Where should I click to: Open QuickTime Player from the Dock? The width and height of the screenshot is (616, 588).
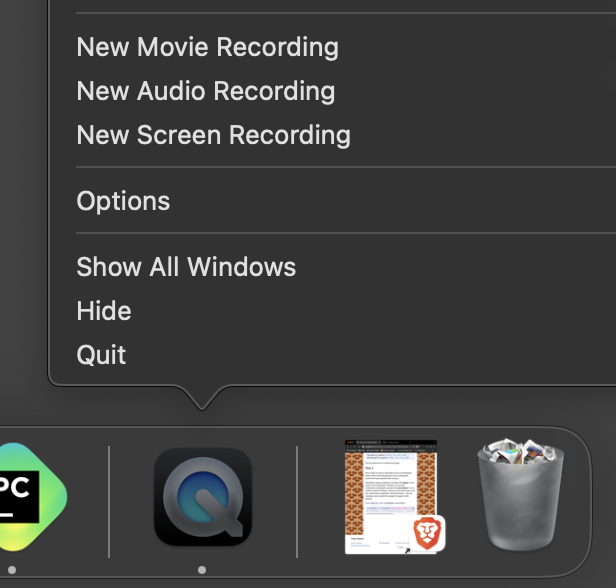point(202,497)
